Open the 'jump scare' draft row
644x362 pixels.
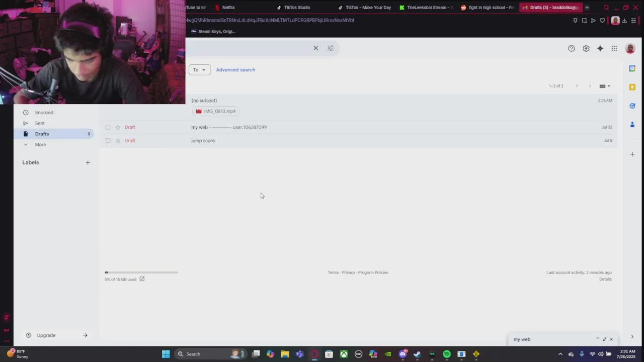point(358,141)
